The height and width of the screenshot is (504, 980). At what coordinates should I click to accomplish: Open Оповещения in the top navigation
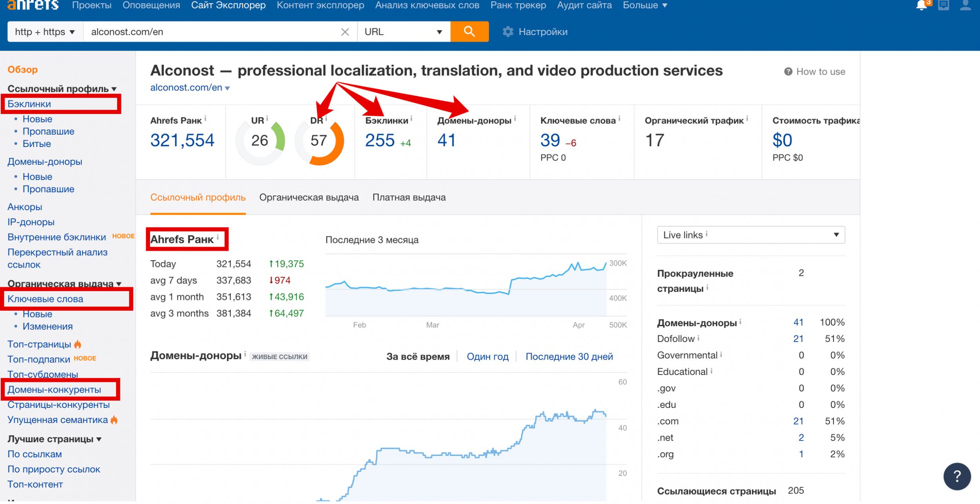[x=151, y=5]
